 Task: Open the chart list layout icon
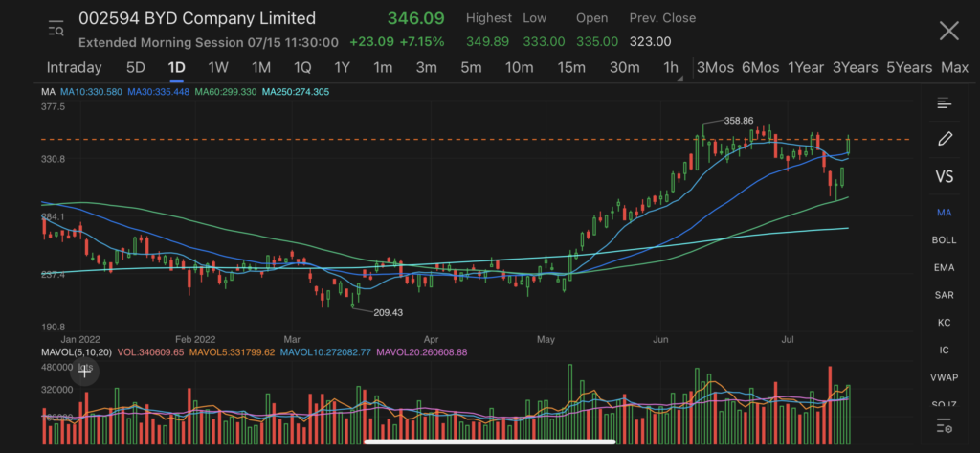click(944, 103)
